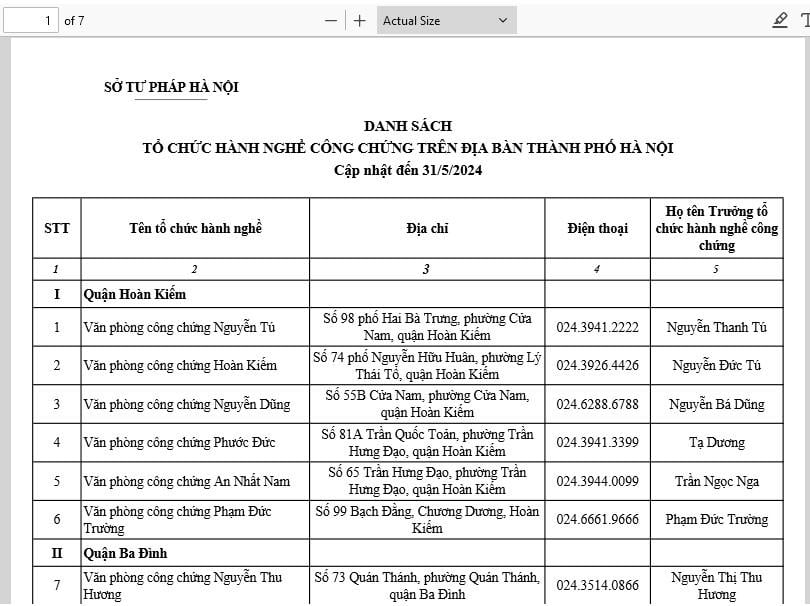Click phone number 024.3941.3399
The image size is (810, 606).
(597, 442)
